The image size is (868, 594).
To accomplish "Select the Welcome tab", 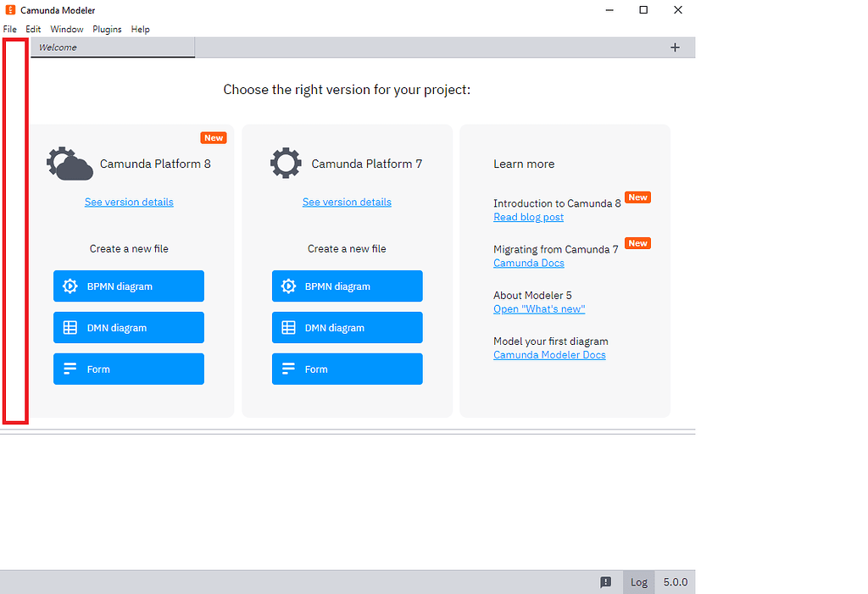I will click(x=113, y=47).
